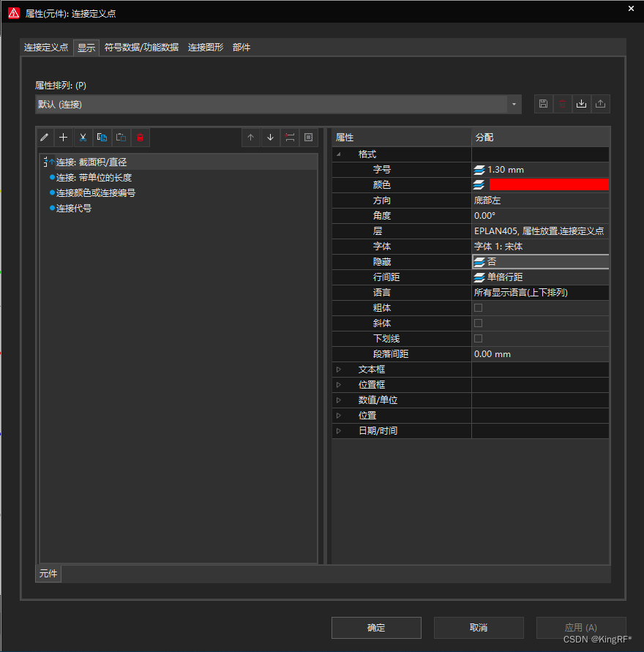The height and width of the screenshot is (652, 644).
Task: Save property arrangement with disk icon
Action: [544, 104]
